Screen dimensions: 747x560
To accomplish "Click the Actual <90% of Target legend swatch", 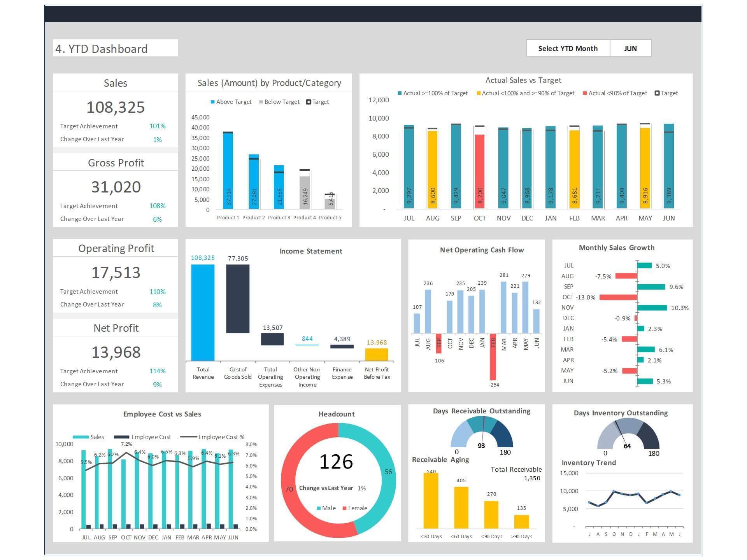I will point(585,93).
